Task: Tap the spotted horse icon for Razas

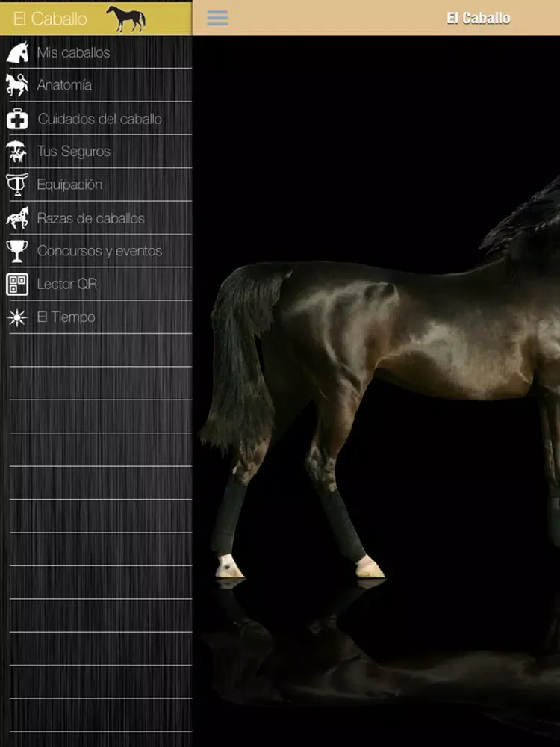Action: [x=17, y=218]
